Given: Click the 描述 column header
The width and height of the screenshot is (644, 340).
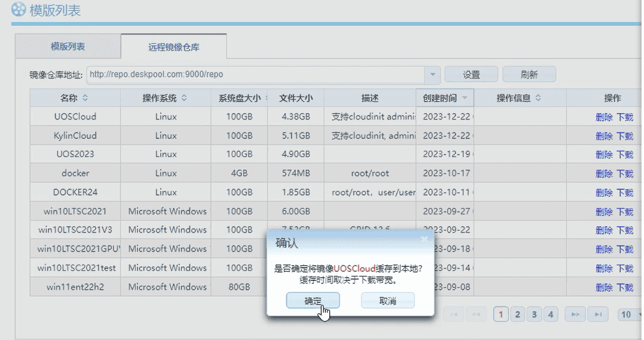Looking at the screenshot, I should click(x=369, y=98).
